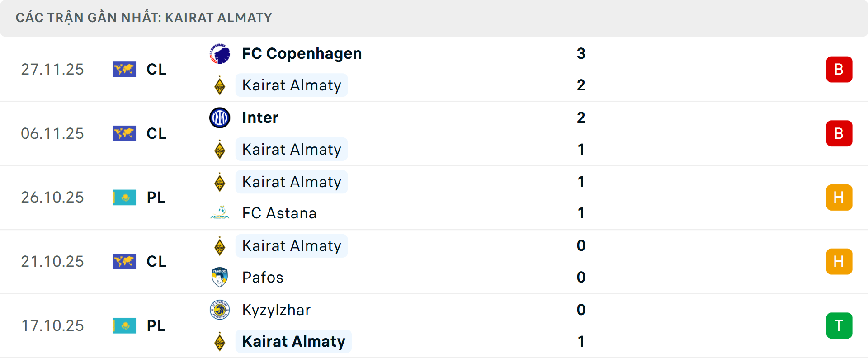This screenshot has width=868, height=358.
Task: Click green T badge for Kyzylzhar match
Action: 839,325
